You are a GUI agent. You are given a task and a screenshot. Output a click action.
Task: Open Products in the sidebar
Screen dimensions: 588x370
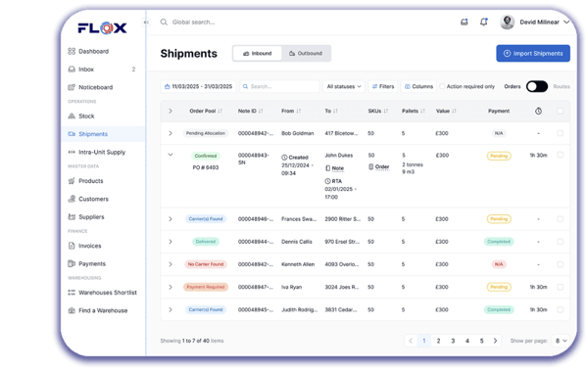91,181
